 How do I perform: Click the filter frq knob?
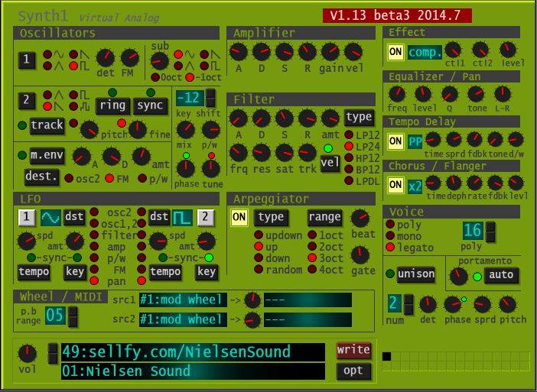239,153
